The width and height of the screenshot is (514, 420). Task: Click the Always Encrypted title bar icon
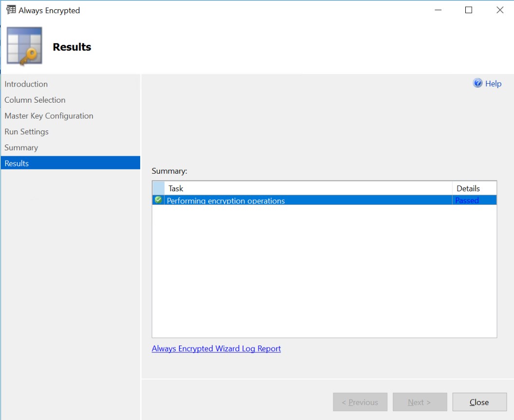[x=11, y=10]
